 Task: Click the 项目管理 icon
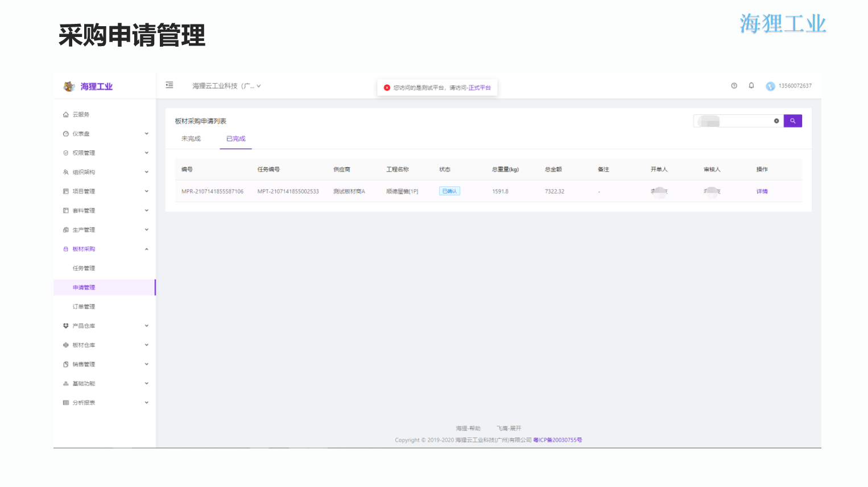(66, 191)
